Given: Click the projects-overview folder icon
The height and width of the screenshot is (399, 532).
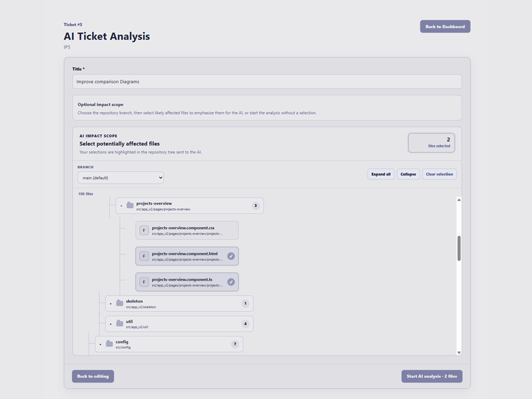Looking at the screenshot, I should (130, 205).
